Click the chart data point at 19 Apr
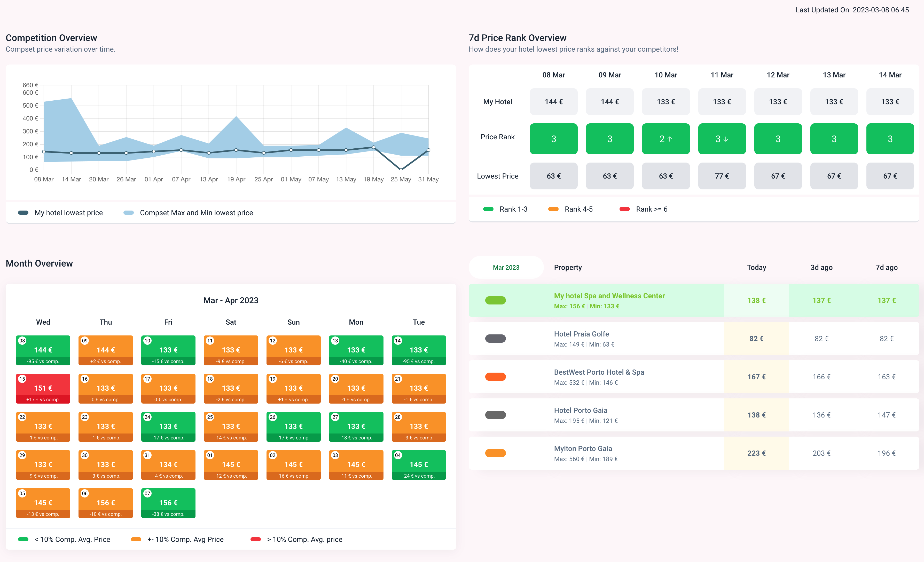 pyautogui.click(x=236, y=150)
